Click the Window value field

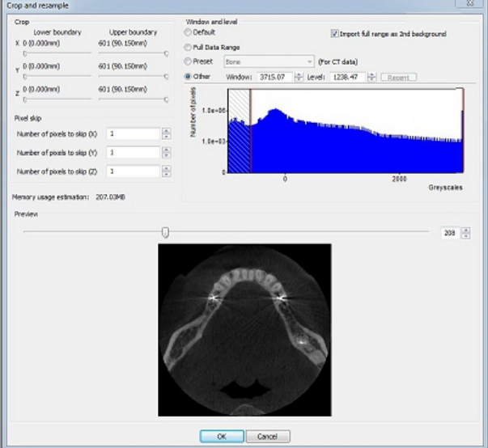(x=274, y=77)
